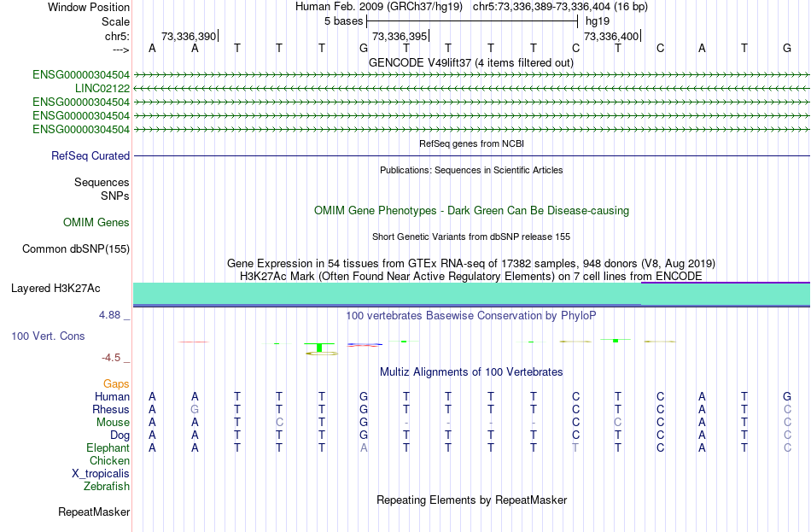Click the LINC02122 leftward arrow gene line
Image resolution: width=811 pixels, height=532 pixels.
[x=471, y=89]
